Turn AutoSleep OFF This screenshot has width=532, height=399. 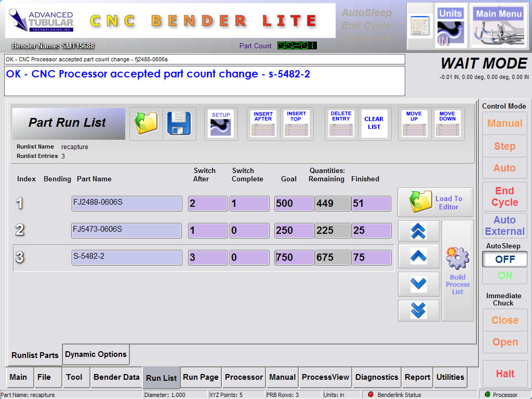pos(504,259)
